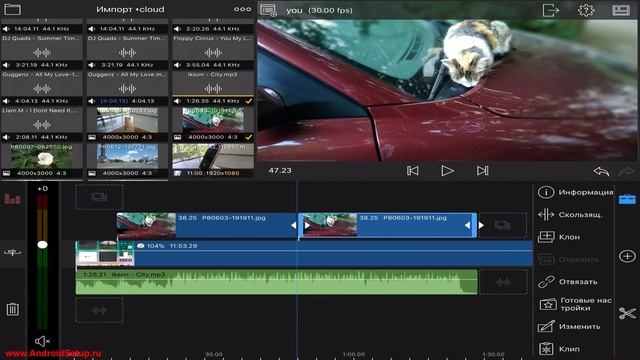Image resolution: width=640 pixels, height=360 pixels.
Task: Click the timeline ruler at 30.00
Action: pos(214,354)
